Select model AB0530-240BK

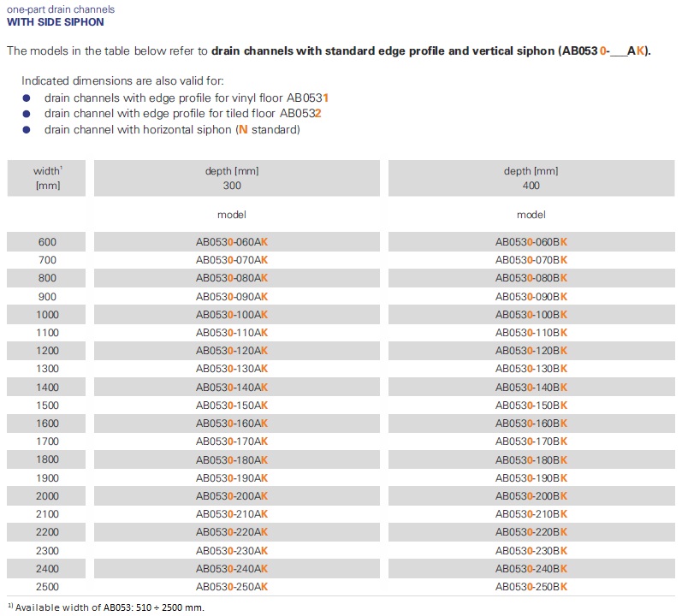pyautogui.click(x=531, y=568)
